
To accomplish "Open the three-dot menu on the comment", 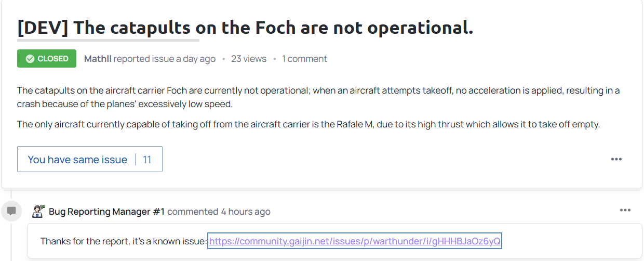I will pos(625,210).
